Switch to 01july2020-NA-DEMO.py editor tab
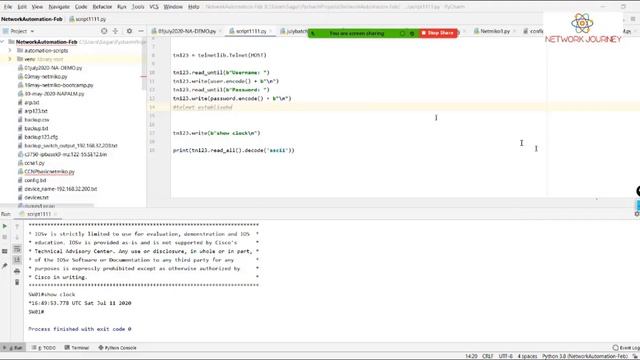Viewport: 640px width, 360px height. pyautogui.click(x=187, y=31)
